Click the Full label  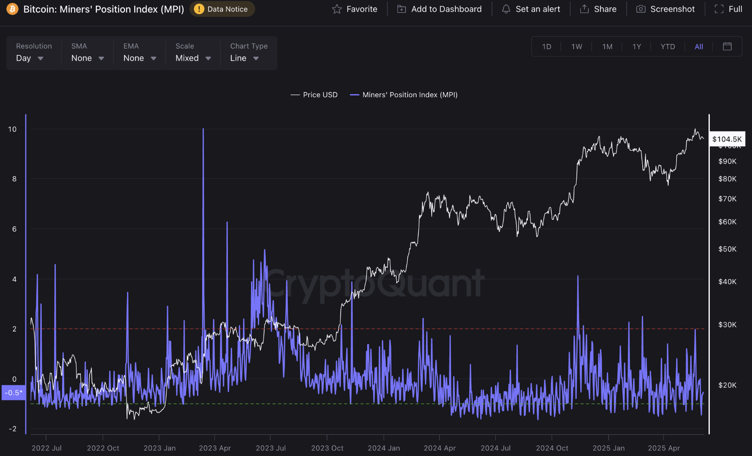735,9
